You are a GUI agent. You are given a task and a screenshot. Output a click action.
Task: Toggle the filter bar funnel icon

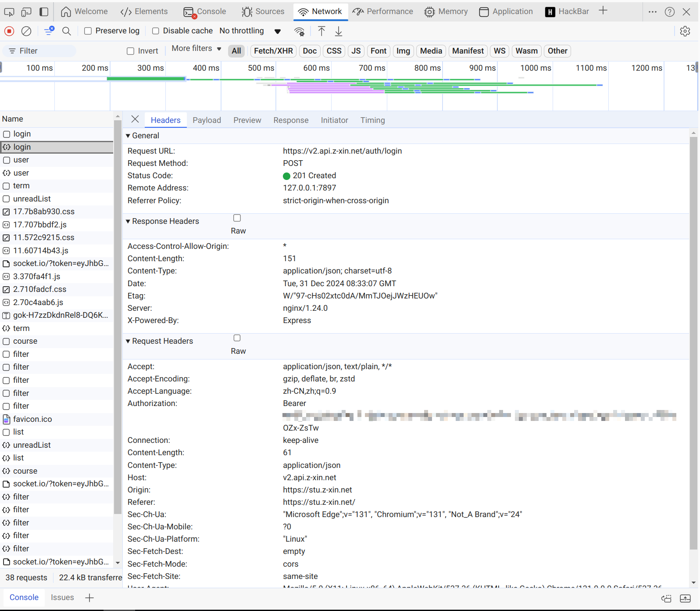click(x=49, y=31)
